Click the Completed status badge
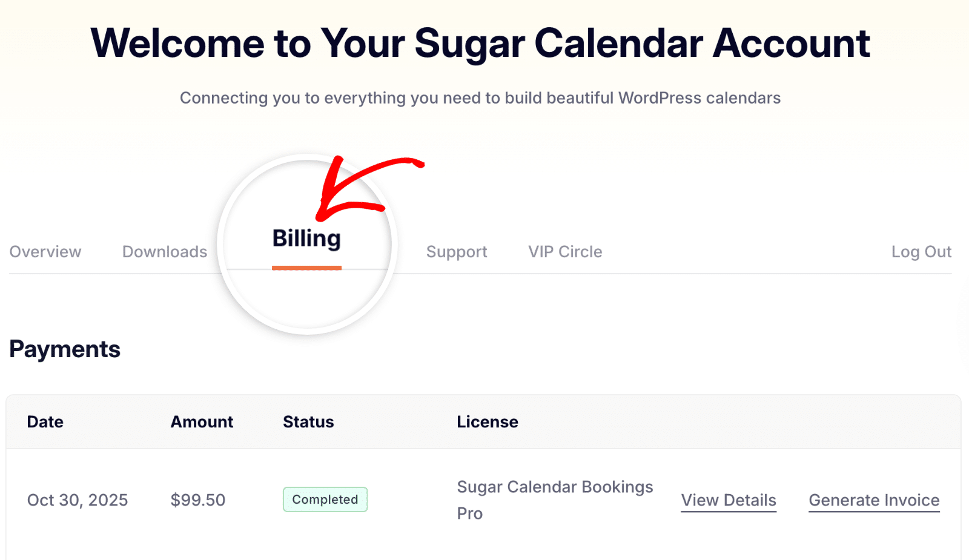 (325, 499)
